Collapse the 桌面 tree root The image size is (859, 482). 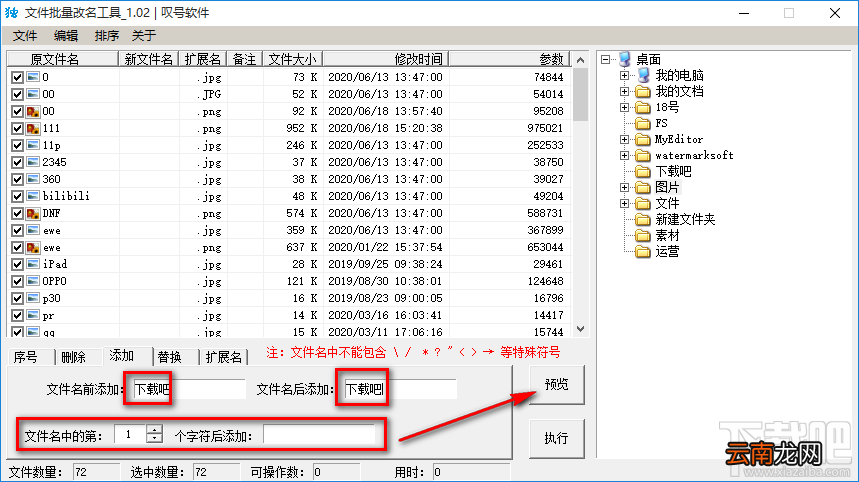pyautogui.click(x=605, y=59)
